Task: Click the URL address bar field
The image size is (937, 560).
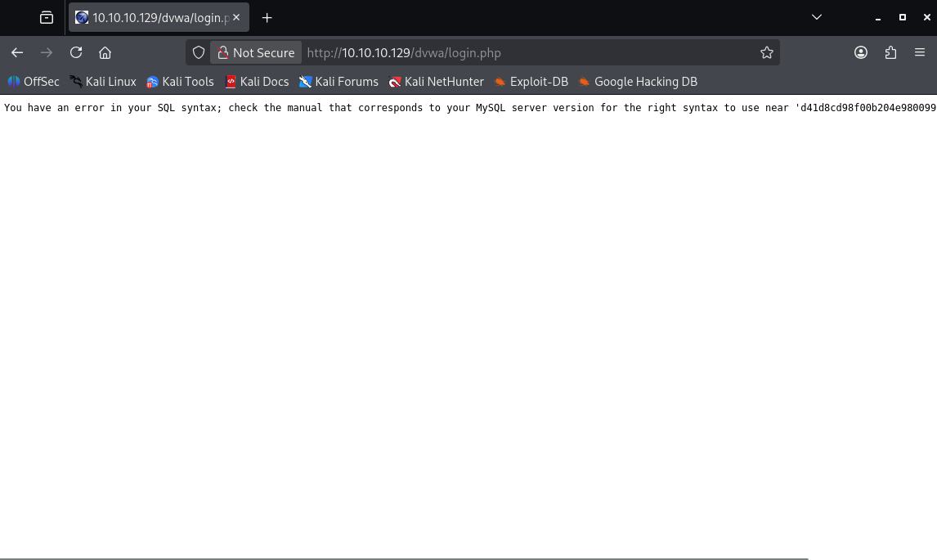Action: tap(523, 52)
